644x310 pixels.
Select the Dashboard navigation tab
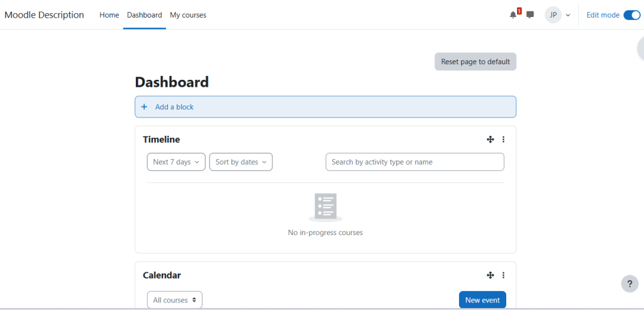144,15
